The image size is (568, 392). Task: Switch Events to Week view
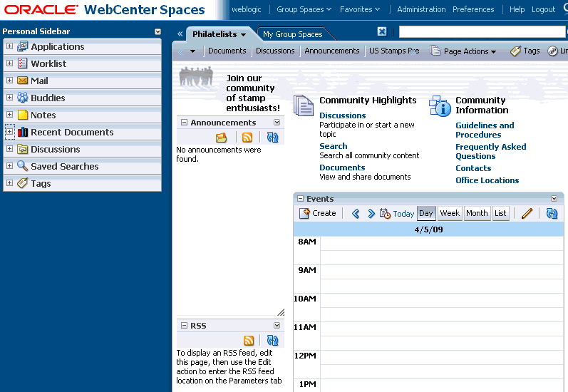click(450, 213)
